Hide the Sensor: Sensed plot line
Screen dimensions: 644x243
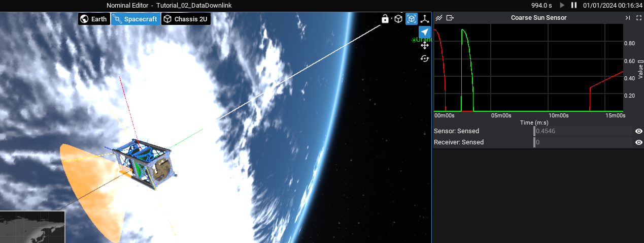click(639, 131)
